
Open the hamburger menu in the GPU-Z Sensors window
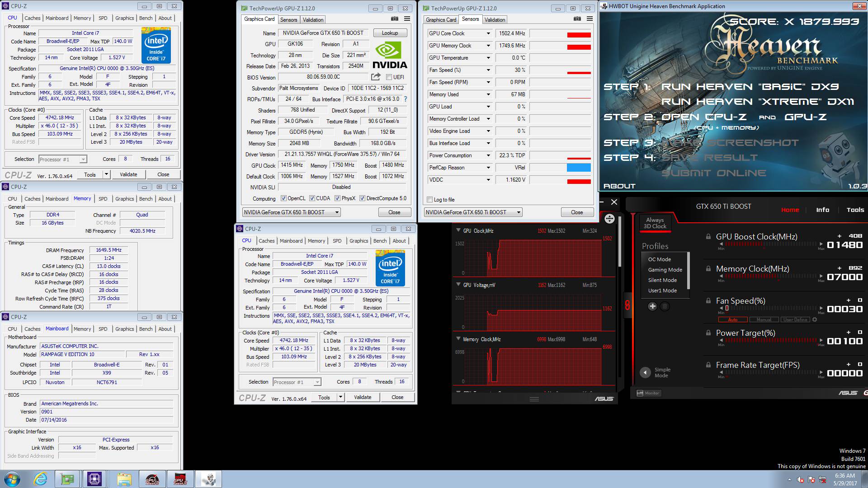pos(590,19)
